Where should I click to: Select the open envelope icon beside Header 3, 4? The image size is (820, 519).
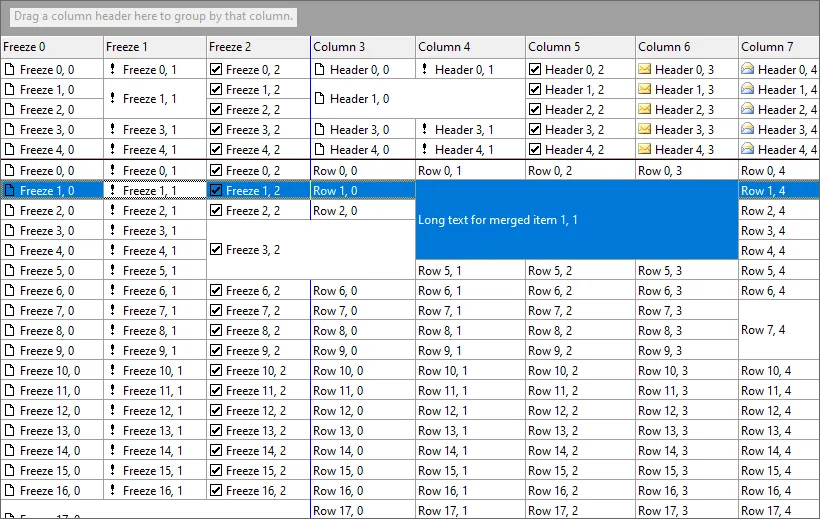pos(748,130)
